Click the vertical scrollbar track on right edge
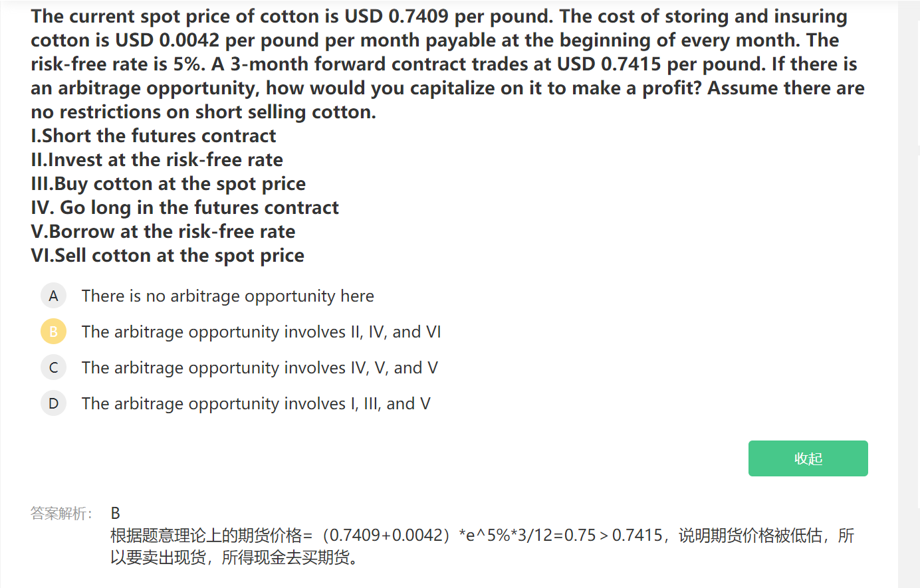 (x=909, y=299)
